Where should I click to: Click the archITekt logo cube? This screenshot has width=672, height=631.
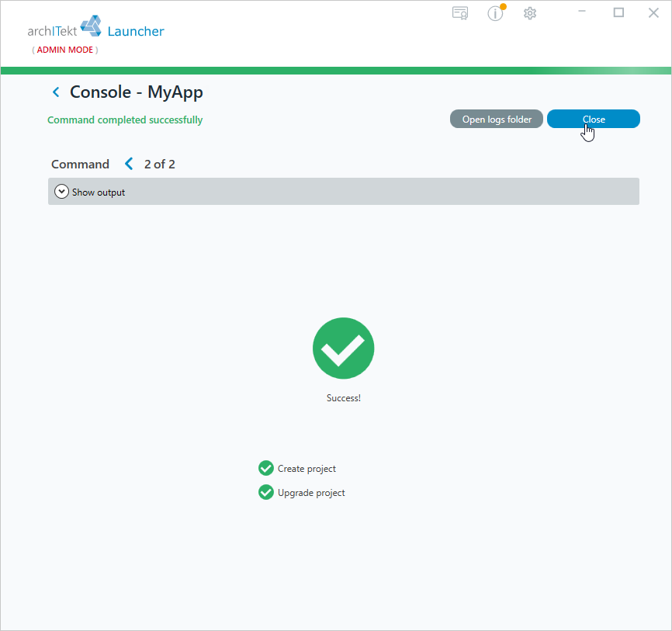click(91, 26)
